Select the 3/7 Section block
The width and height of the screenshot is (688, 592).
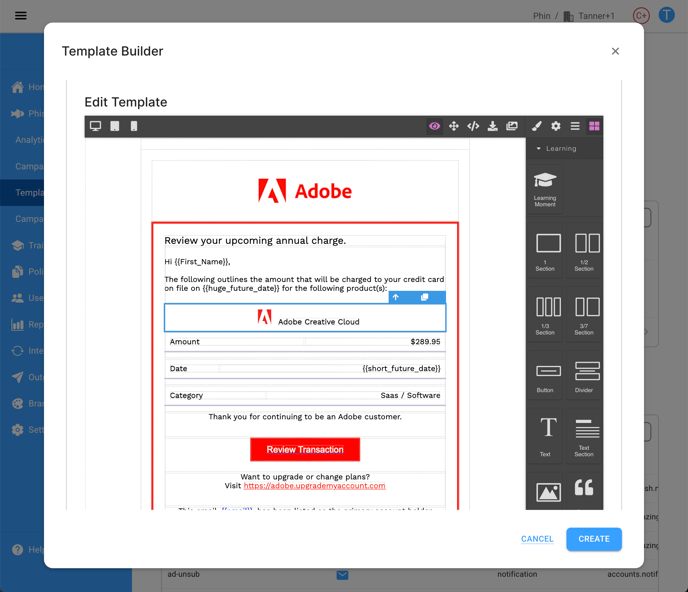tap(584, 316)
